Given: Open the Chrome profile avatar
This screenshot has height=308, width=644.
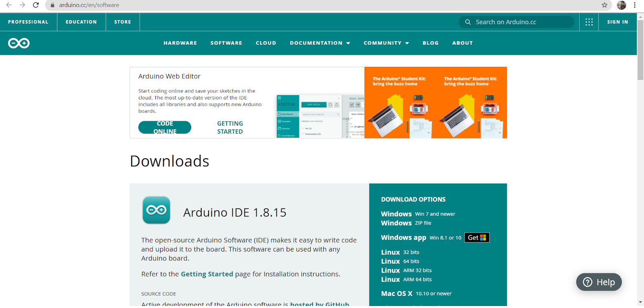Looking at the screenshot, I should pyautogui.click(x=621, y=5).
